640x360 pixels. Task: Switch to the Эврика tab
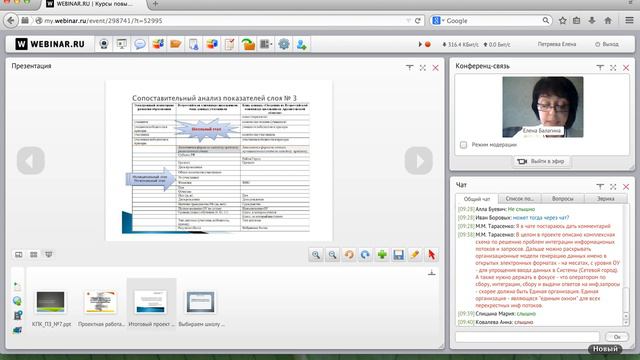(x=606, y=199)
